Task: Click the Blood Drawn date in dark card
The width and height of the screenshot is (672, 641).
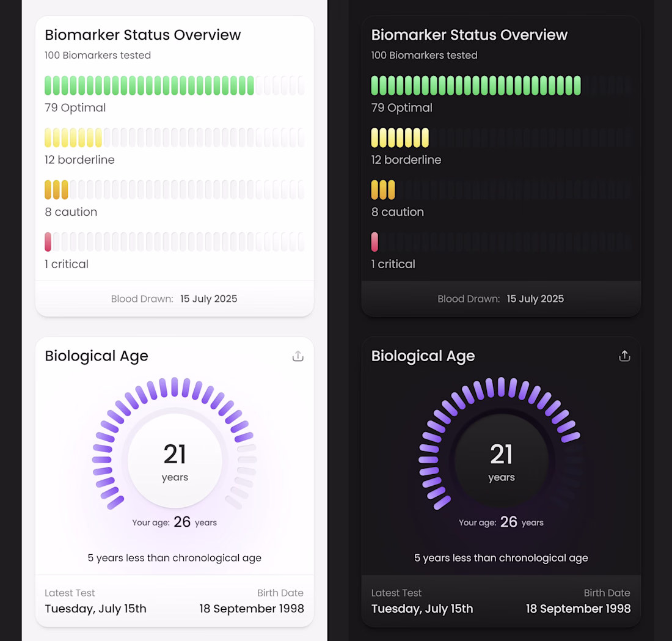Action: (535, 299)
